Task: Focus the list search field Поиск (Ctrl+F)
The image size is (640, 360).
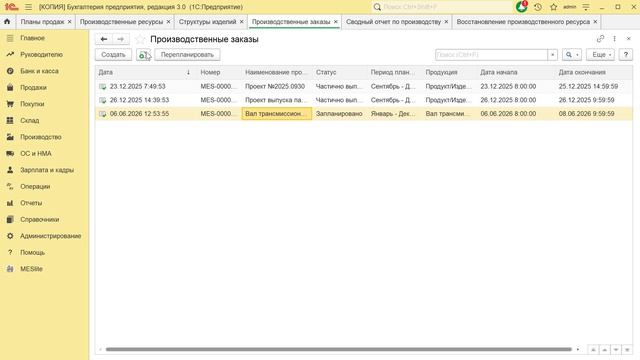Action: [491, 55]
